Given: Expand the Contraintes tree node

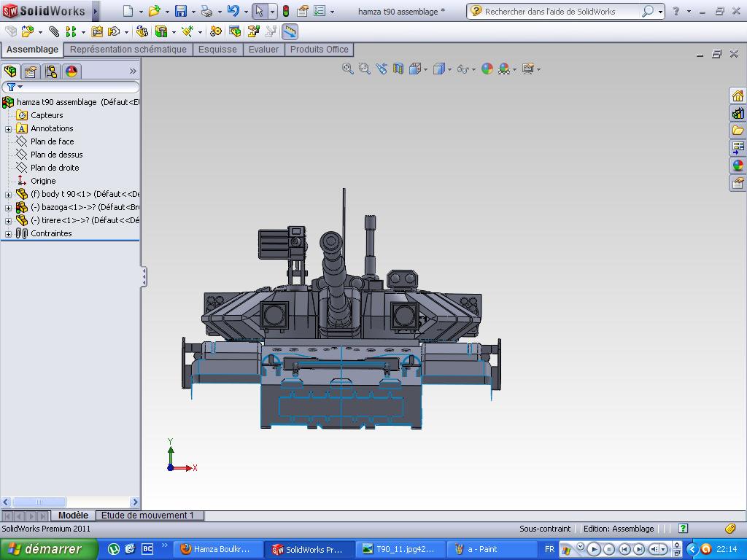Looking at the screenshot, I should (9, 234).
